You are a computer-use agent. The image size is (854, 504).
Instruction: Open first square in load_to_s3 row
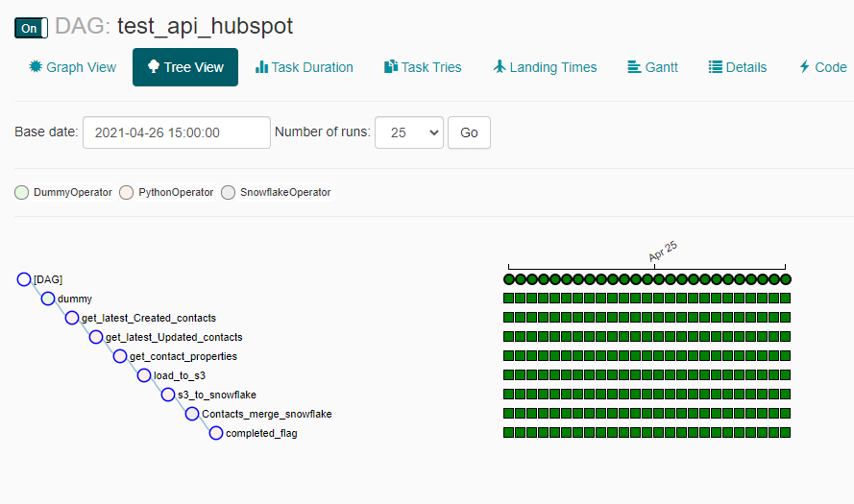[509, 375]
